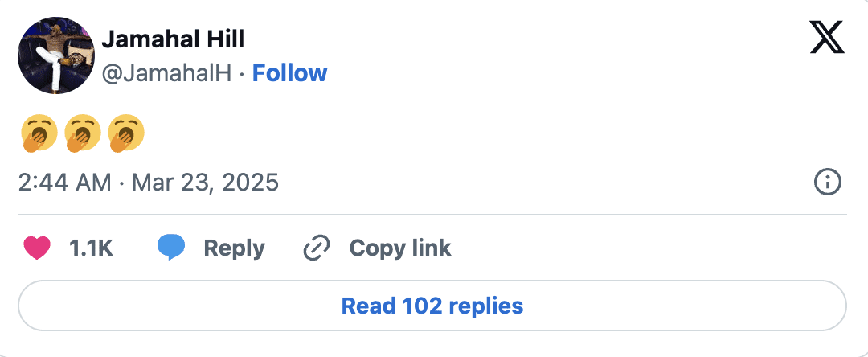This screenshot has width=868, height=357.
Task: Click the second yawning face emoji
Action: click(83, 134)
